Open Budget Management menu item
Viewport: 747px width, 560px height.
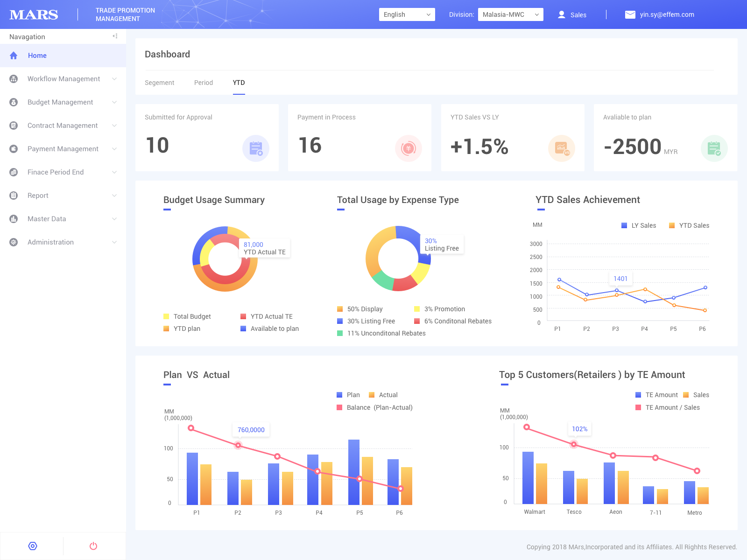(63, 102)
